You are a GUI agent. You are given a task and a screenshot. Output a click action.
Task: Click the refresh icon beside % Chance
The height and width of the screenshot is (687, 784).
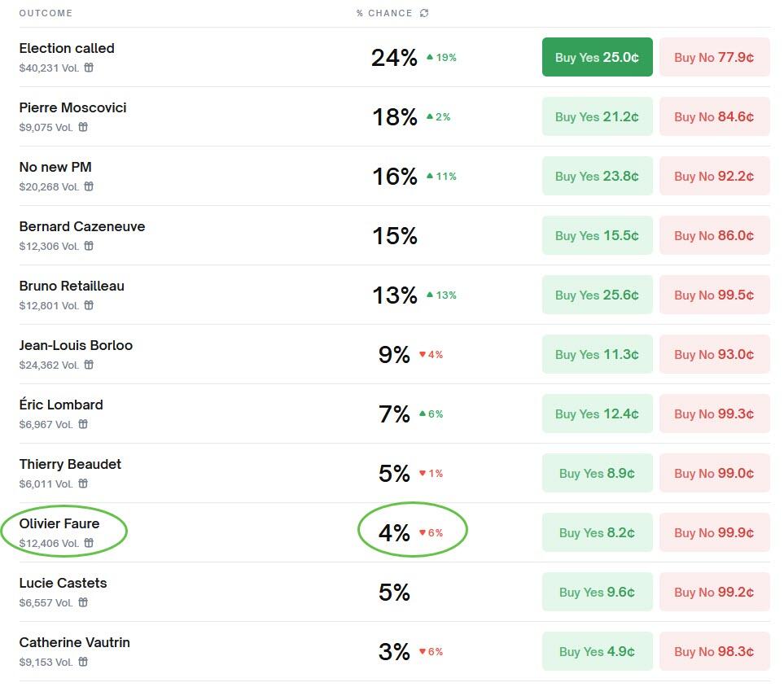click(x=424, y=13)
